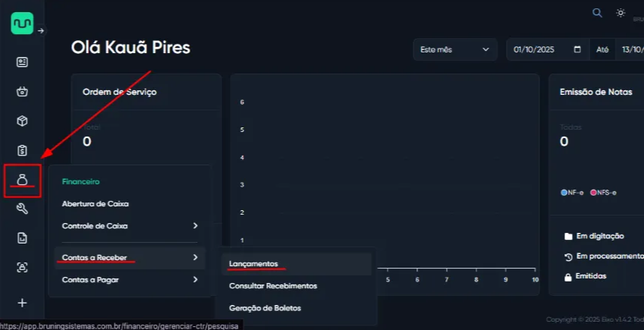Viewport: 644px width, 330px height.
Task: Open the 'Este mês' period dropdown
Action: [x=454, y=49]
